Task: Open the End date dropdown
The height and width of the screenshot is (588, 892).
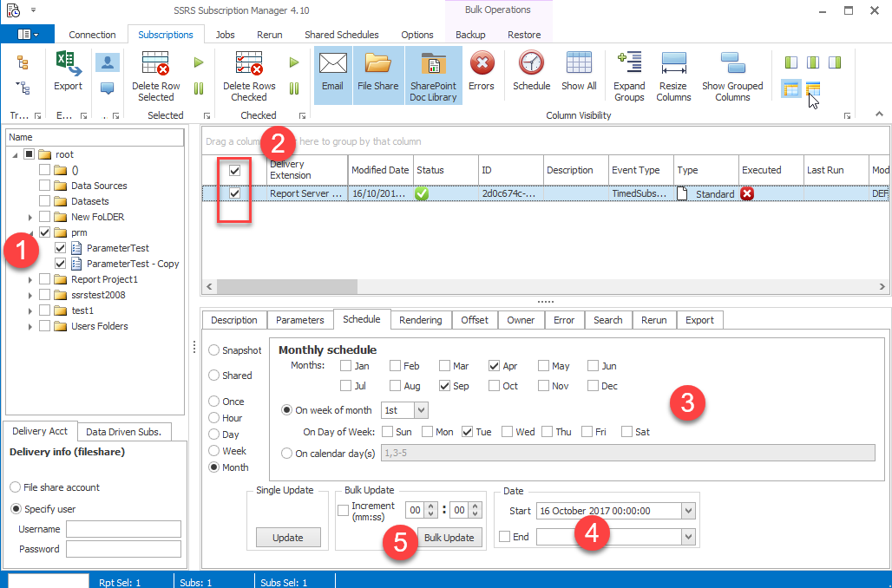Action: point(688,536)
